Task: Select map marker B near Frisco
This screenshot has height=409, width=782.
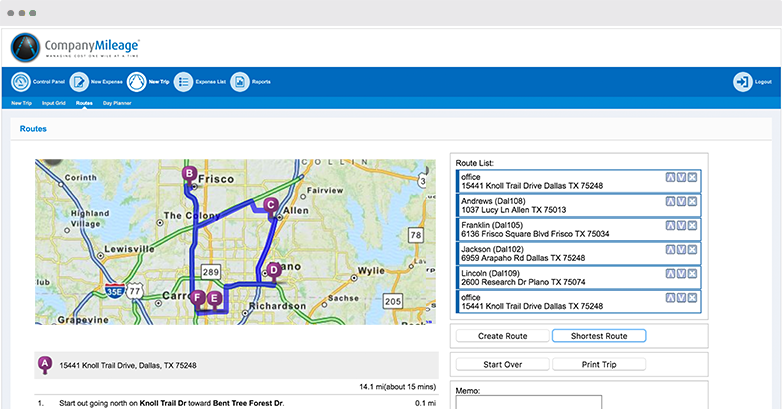Action: pos(189,175)
